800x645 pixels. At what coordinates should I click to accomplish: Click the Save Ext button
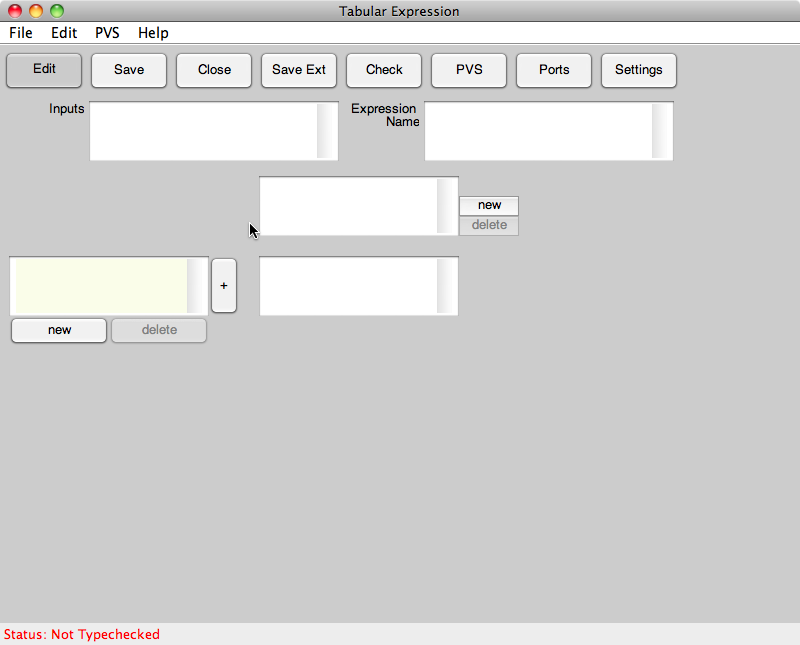(x=299, y=70)
